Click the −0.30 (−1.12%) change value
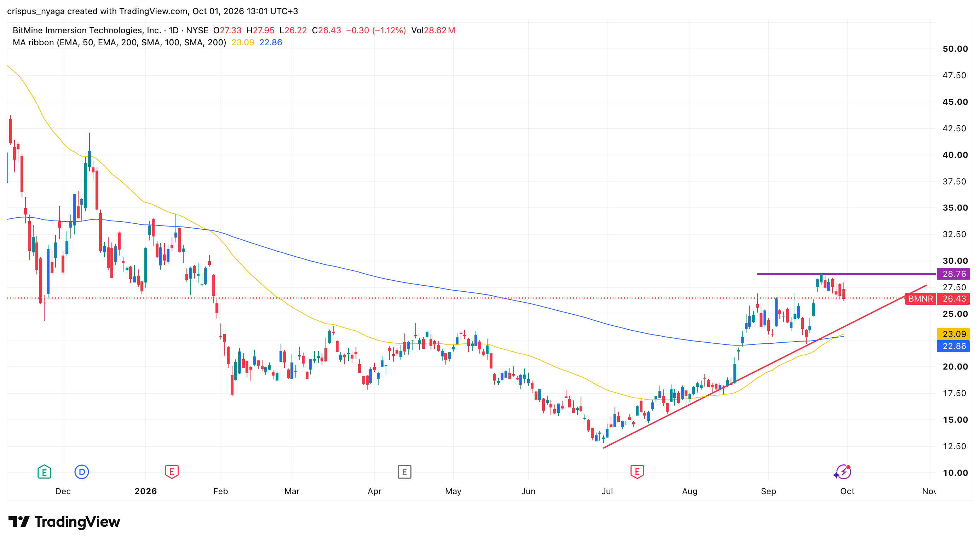Image resolution: width=980 pixels, height=543 pixels. pyautogui.click(x=376, y=30)
